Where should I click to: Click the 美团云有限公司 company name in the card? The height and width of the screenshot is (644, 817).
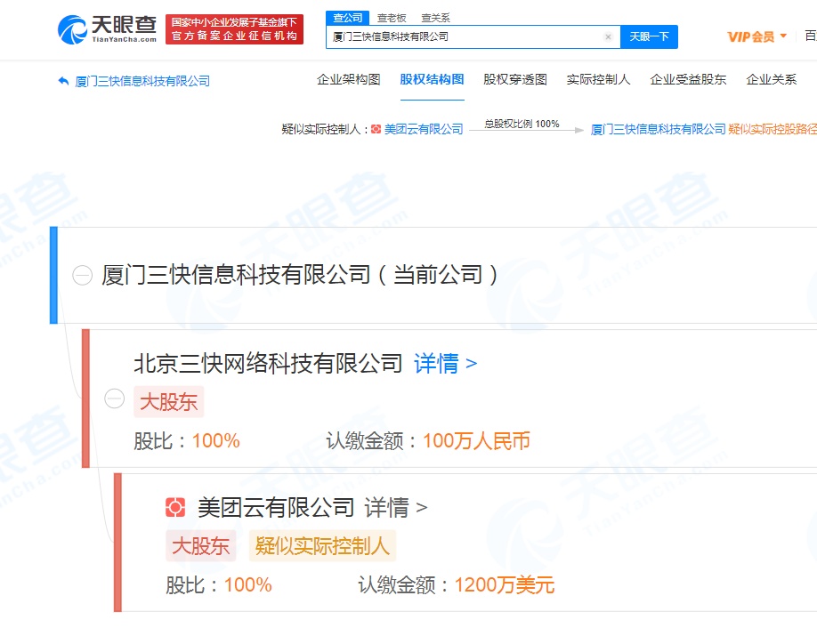pyautogui.click(x=276, y=508)
